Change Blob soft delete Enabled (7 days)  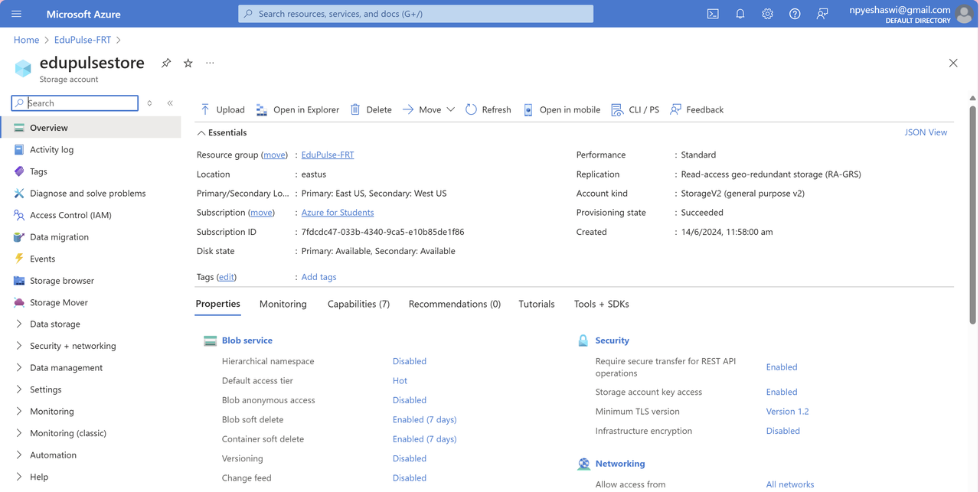pyautogui.click(x=425, y=419)
